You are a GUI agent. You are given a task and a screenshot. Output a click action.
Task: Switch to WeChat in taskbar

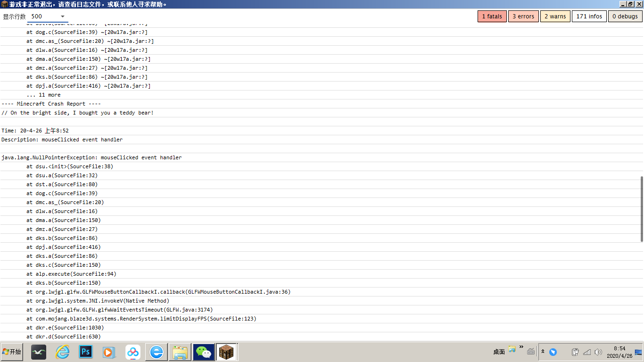point(204,352)
